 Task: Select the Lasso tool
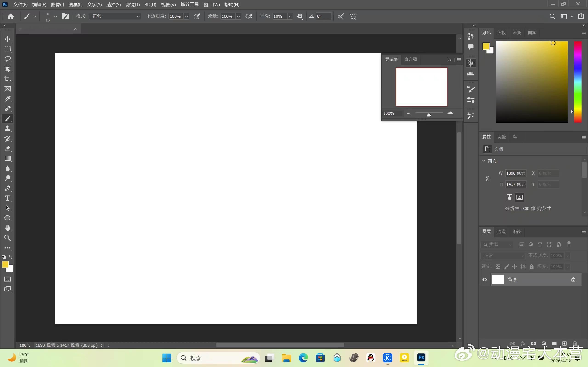tap(8, 59)
